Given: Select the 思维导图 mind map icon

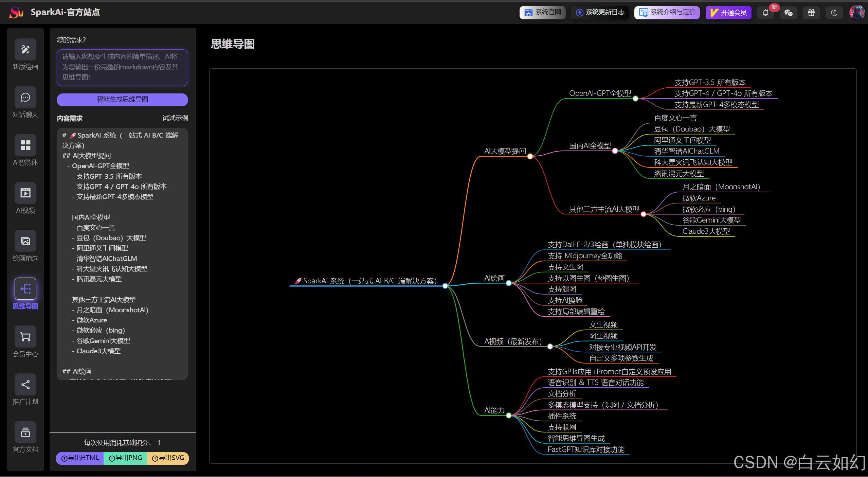Looking at the screenshot, I should (x=25, y=289).
